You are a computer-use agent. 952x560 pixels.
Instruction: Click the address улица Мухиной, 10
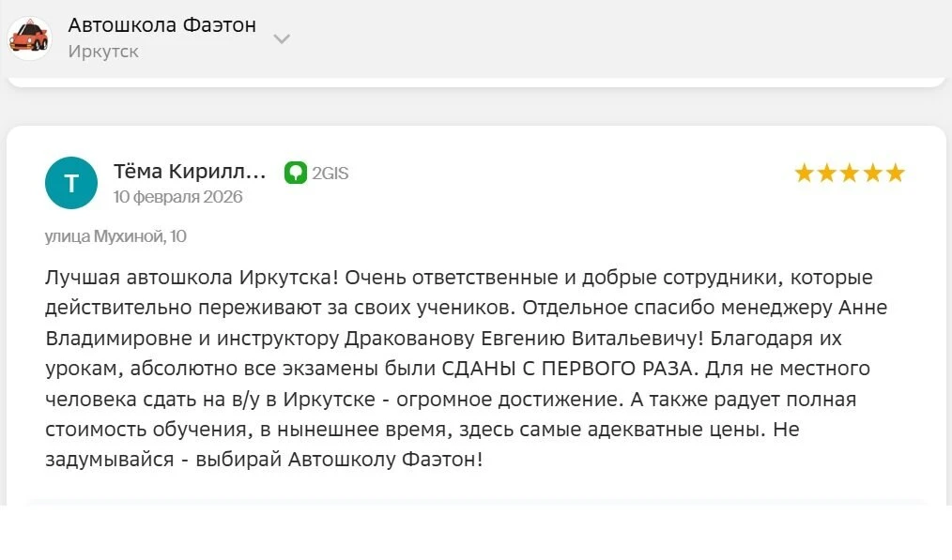(115, 236)
